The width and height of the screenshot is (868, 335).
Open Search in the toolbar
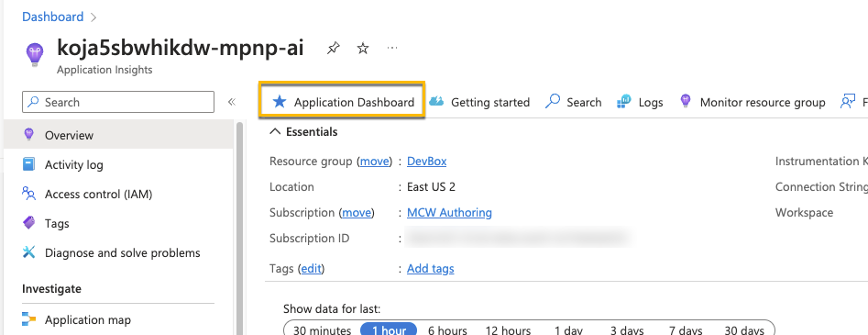[x=574, y=102]
